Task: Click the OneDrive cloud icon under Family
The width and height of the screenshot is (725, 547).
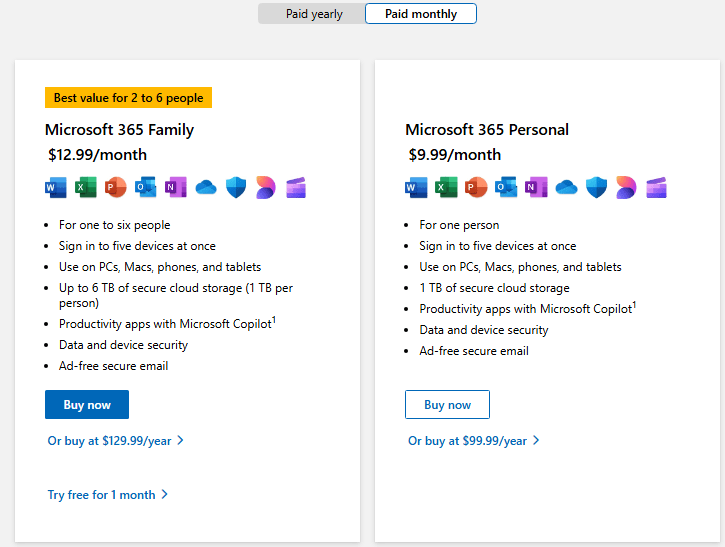Action: click(206, 188)
